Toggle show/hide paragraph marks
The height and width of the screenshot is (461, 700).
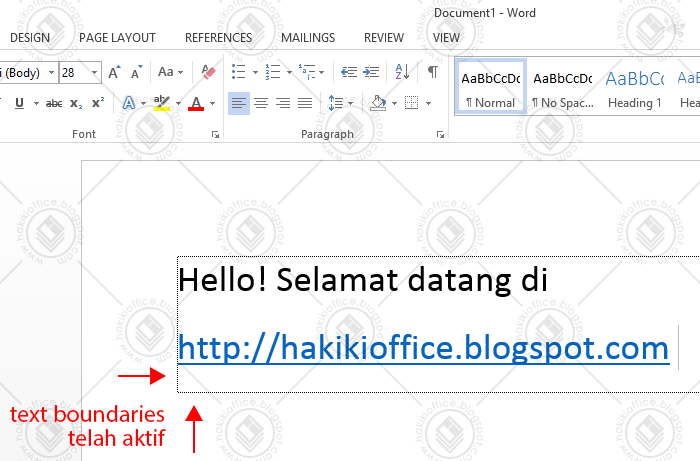pyautogui.click(x=433, y=72)
